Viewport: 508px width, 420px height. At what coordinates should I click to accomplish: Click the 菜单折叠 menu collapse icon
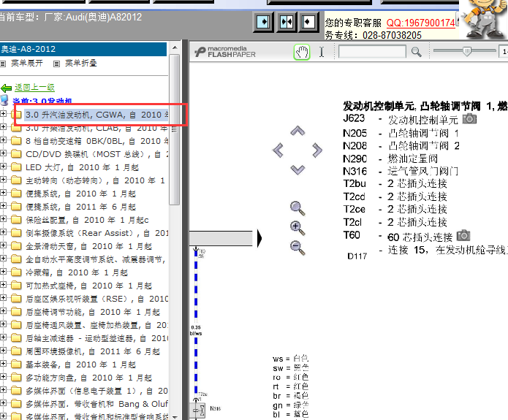57,64
